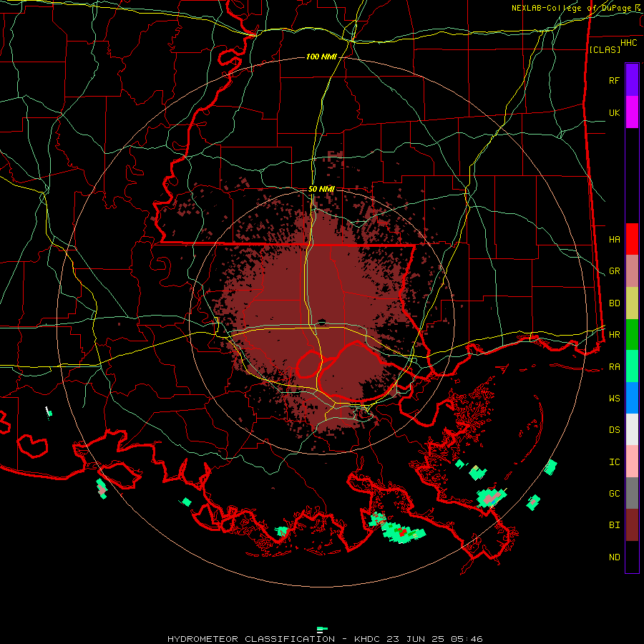
Task: Pick the yellow BD legend swatch
Action: pyautogui.click(x=632, y=303)
